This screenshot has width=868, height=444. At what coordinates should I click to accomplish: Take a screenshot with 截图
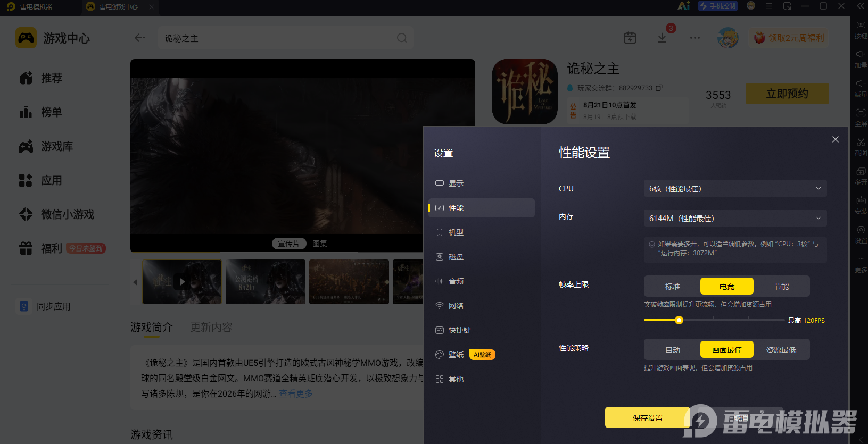point(861,147)
